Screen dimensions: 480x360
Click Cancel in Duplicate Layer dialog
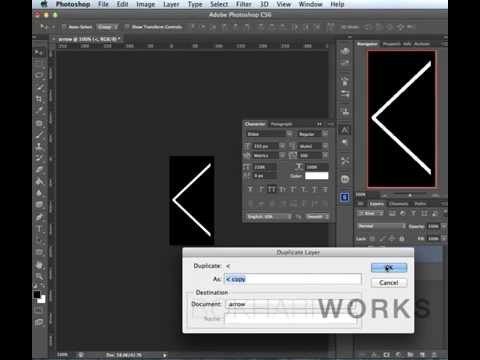(389, 283)
